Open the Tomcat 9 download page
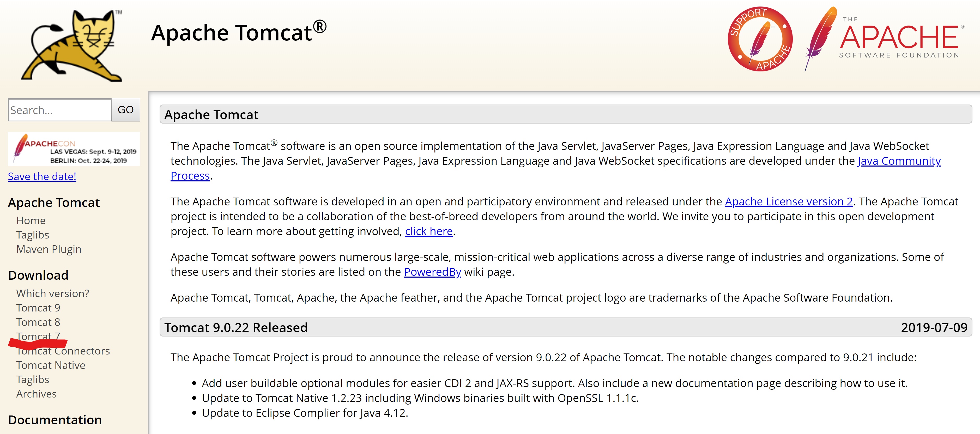 tap(38, 308)
